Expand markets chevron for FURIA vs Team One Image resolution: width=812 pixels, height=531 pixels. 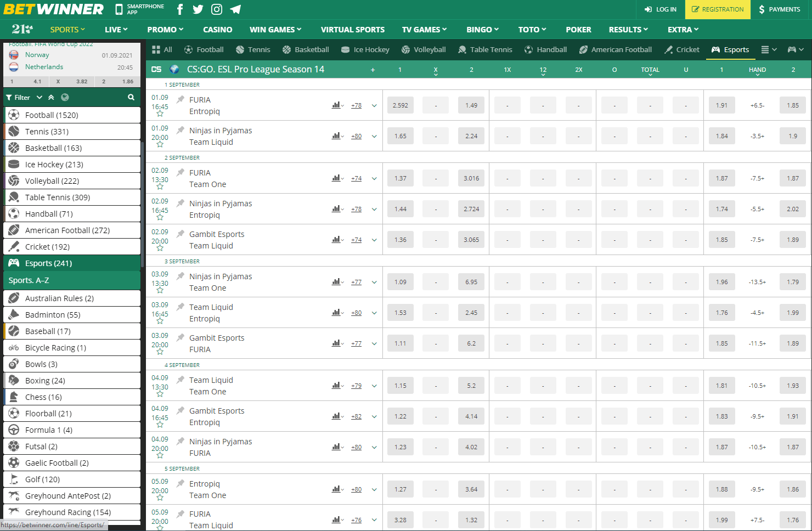374,178
